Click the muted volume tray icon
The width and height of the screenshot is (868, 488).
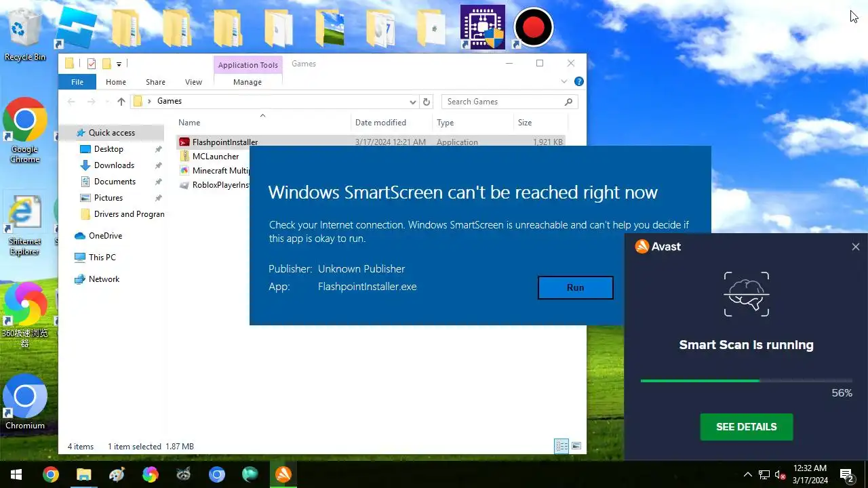click(x=780, y=474)
